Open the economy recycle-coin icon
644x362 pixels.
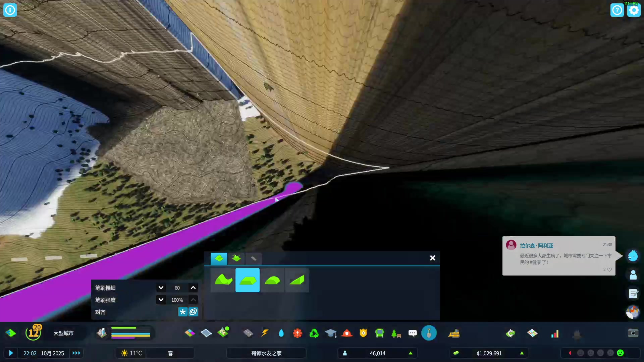511,333
